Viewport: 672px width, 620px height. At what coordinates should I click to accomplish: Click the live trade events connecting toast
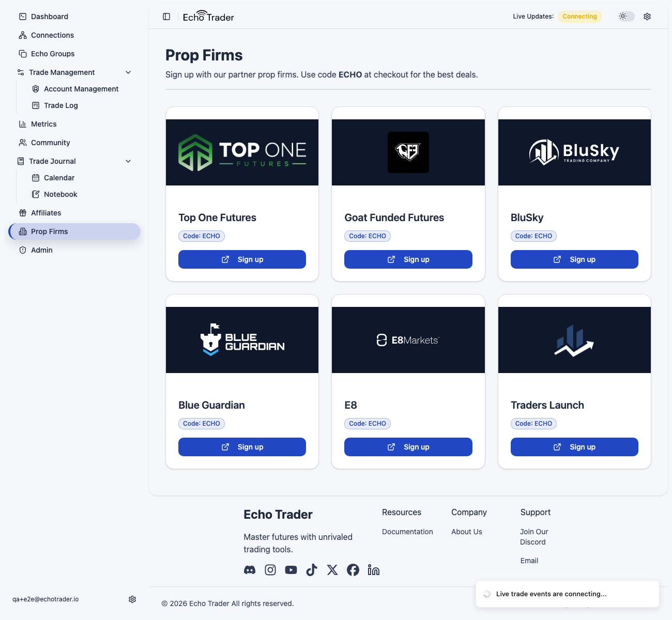(x=568, y=594)
